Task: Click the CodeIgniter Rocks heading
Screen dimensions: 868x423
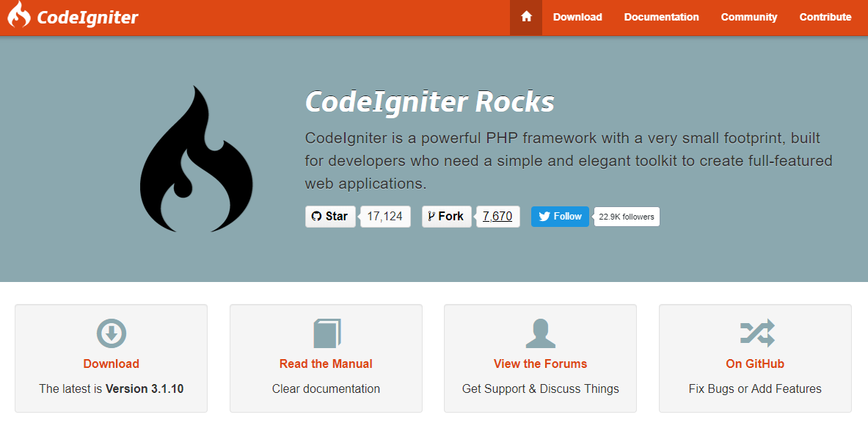Action: click(429, 101)
